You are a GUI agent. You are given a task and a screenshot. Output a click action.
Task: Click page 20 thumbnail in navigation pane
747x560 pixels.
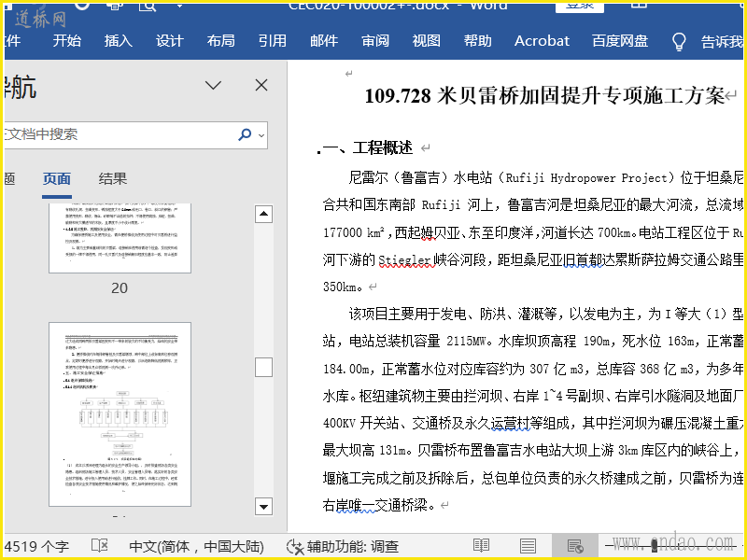pos(120,237)
